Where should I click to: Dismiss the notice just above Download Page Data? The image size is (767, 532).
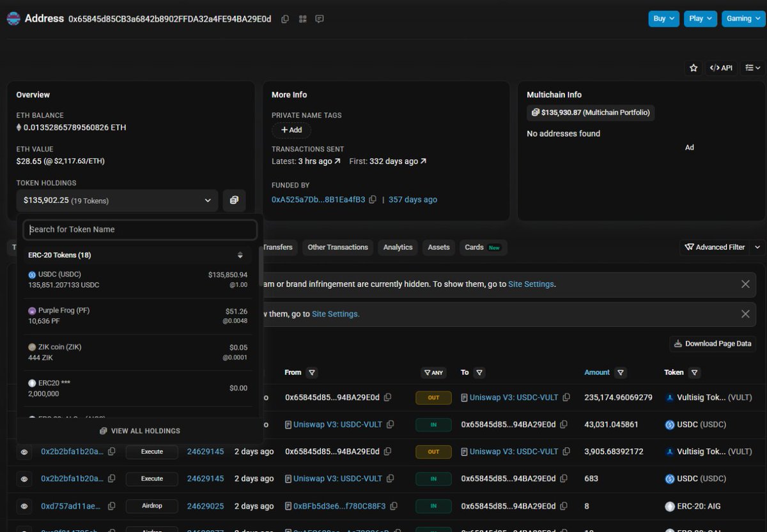point(745,314)
